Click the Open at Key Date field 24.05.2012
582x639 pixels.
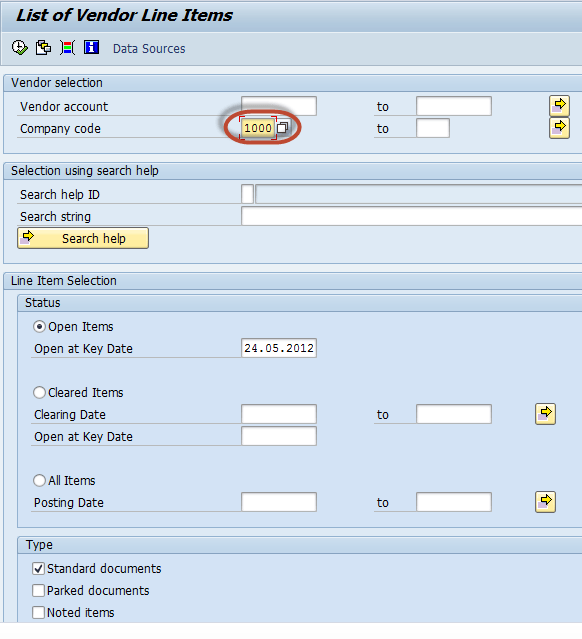tap(279, 348)
